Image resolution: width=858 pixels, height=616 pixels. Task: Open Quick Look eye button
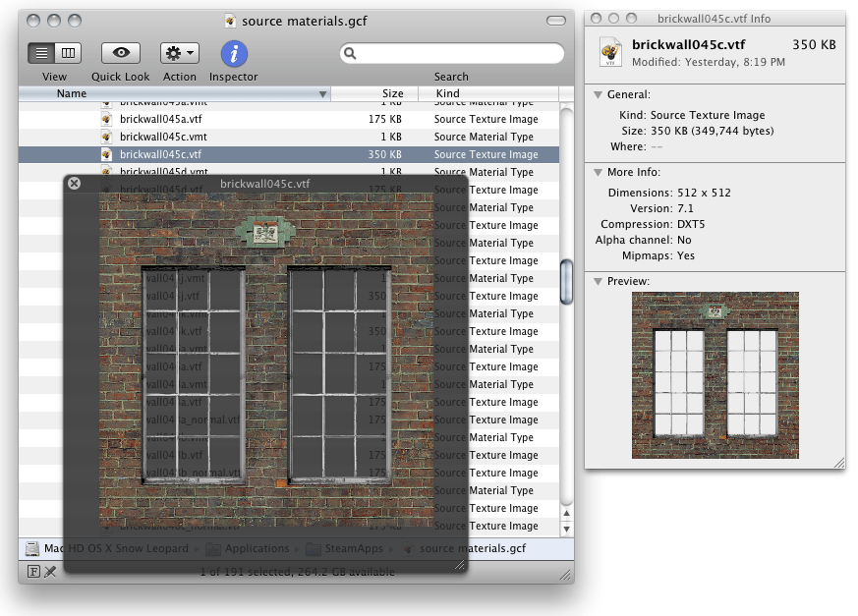click(x=120, y=53)
